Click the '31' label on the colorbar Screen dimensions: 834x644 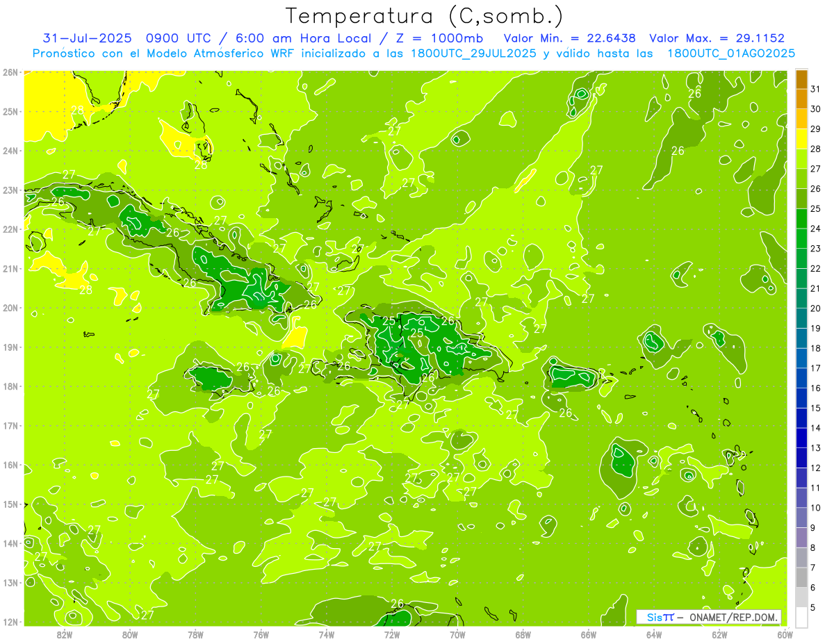pos(816,89)
